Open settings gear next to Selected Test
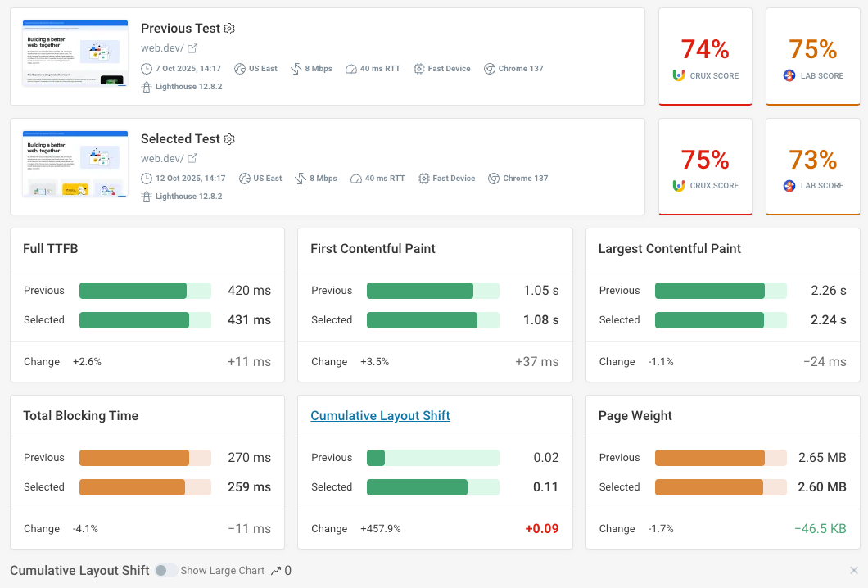The width and height of the screenshot is (868, 588). [229, 139]
